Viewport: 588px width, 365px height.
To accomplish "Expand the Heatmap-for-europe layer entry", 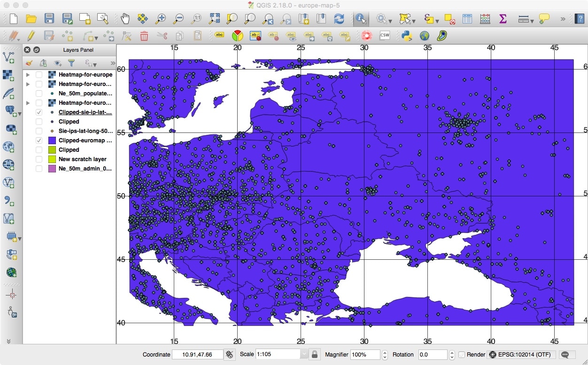I will click(x=28, y=74).
